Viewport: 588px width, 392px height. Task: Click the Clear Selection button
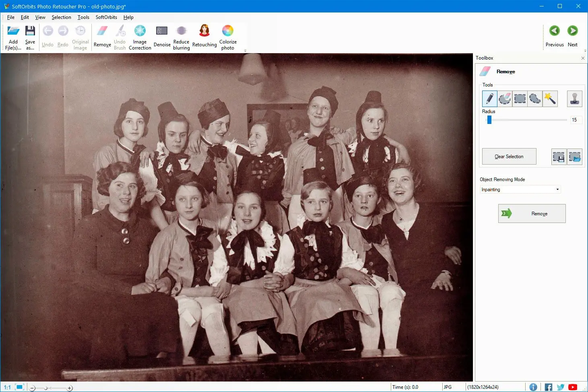tap(509, 157)
